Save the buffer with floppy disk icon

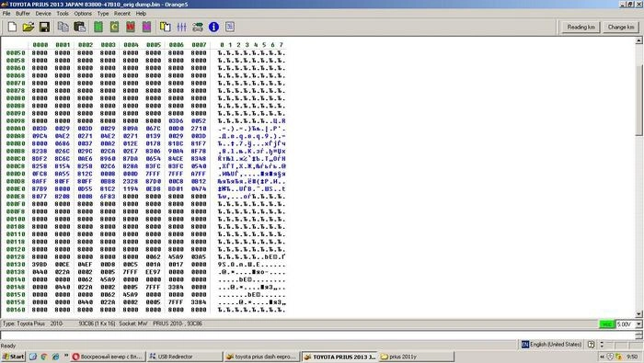[x=44, y=27]
